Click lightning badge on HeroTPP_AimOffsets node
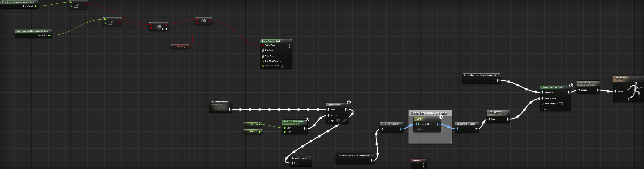 click(308, 119)
